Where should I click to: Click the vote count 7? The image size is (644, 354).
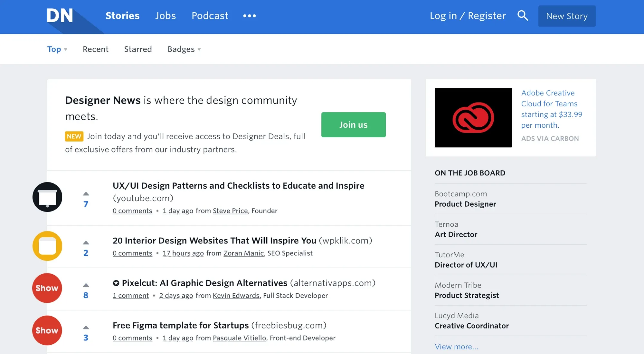pos(86,204)
